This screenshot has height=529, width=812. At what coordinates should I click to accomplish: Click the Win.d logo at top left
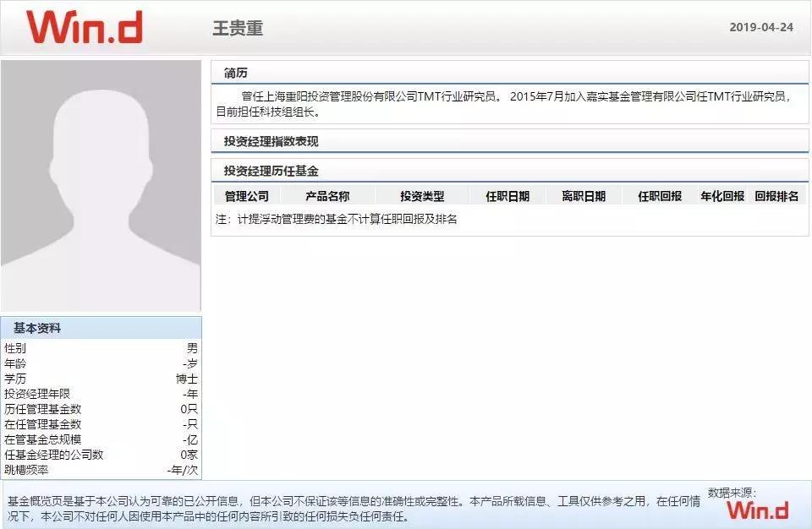coord(85,27)
